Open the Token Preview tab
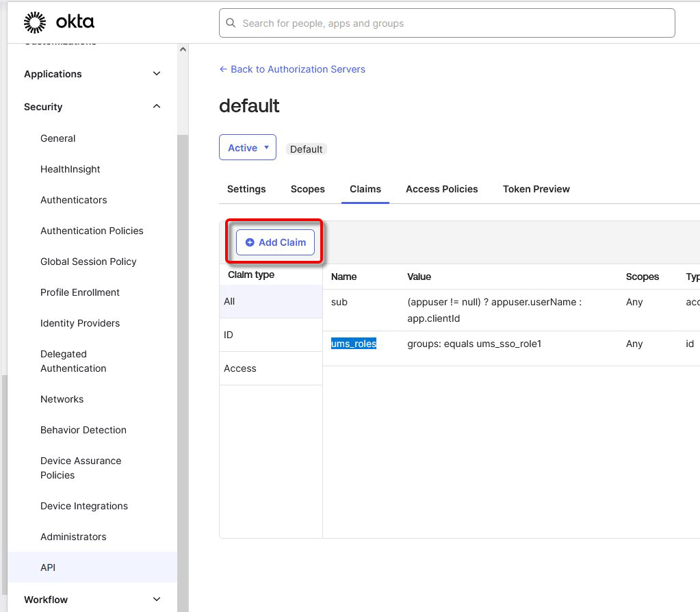This screenshot has height=612, width=700. coord(536,189)
